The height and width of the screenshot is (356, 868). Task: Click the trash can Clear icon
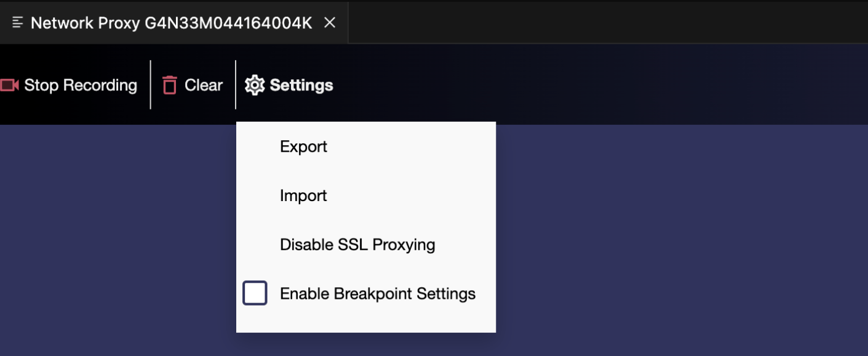(169, 85)
